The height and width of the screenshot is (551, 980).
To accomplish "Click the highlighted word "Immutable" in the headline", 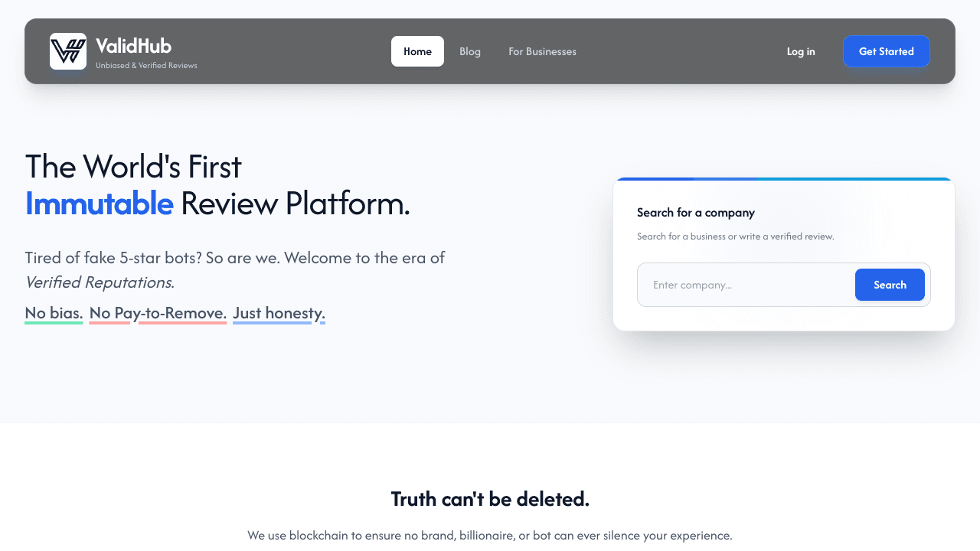I will [99, 204].
